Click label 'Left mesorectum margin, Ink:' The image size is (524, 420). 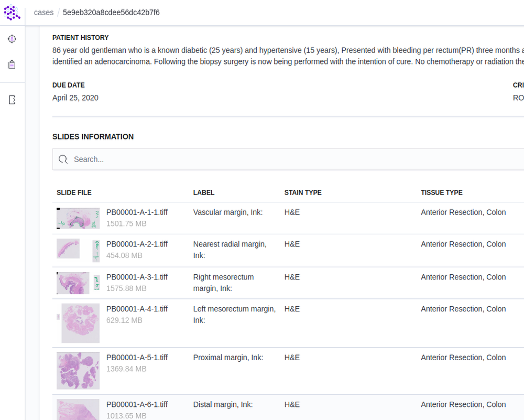pyautogui.click(x=234, y=315)
